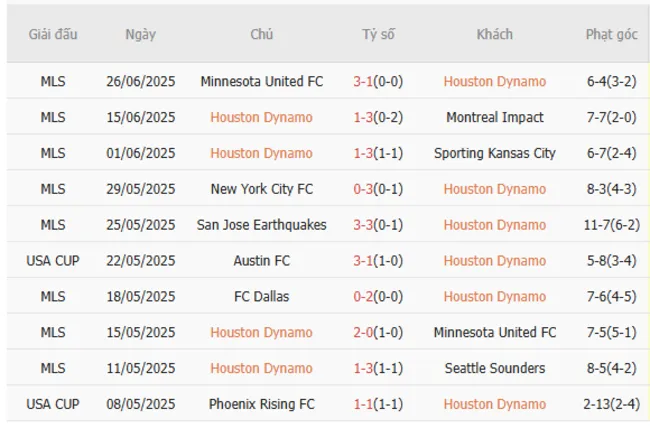Screen dimensions: 650x428
Task: Select the 'Phạt góc' column header
Action: pos(611,34)
